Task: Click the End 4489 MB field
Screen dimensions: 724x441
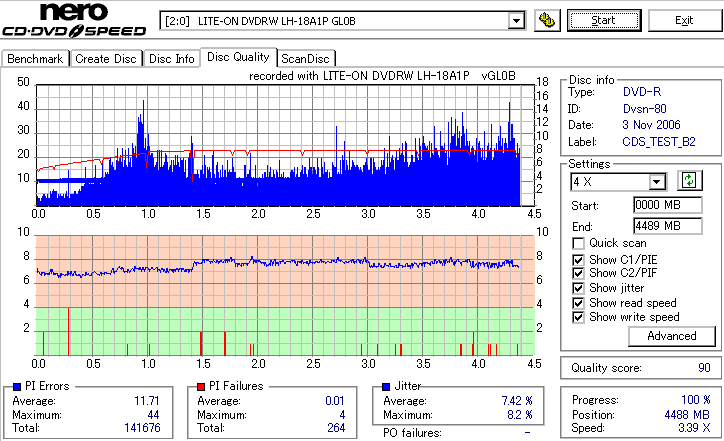Action: tap(668, 226)
